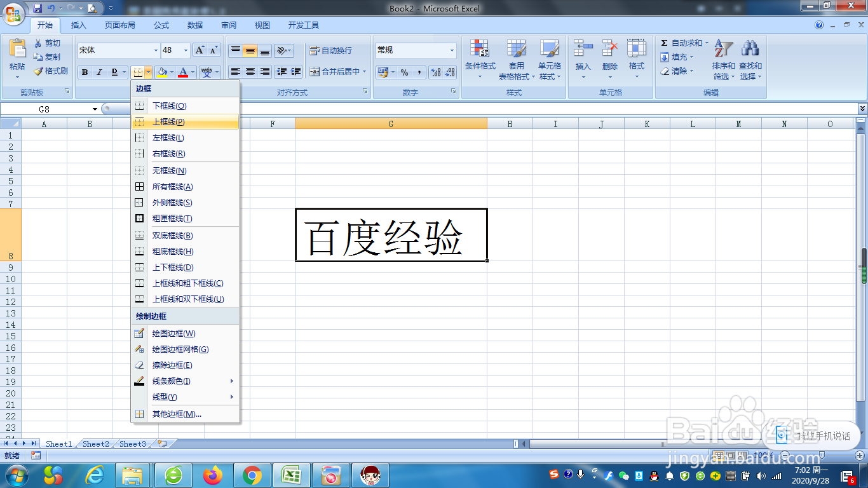
Task: Click the increase decimal icon
Action: tap(436, 72)
